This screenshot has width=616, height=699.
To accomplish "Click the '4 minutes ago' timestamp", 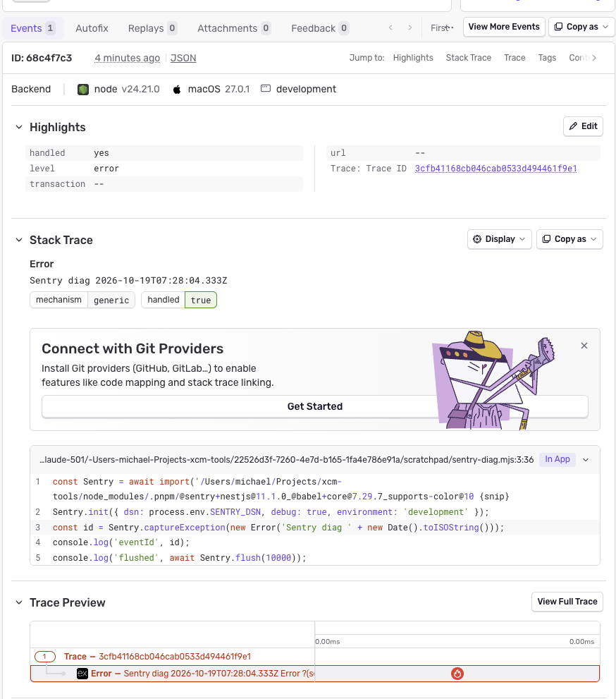I will (127, 58).
